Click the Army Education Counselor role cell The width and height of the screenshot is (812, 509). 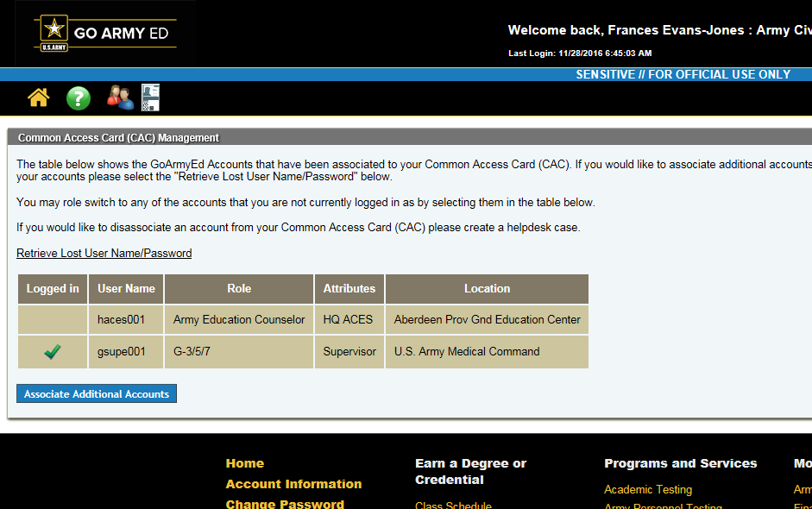point(239,320)
